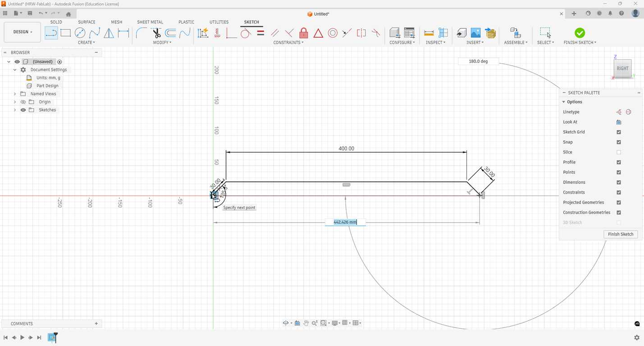Select the Mirror tool
Screen dimensions: 644x346
click(x=109, y=33)
